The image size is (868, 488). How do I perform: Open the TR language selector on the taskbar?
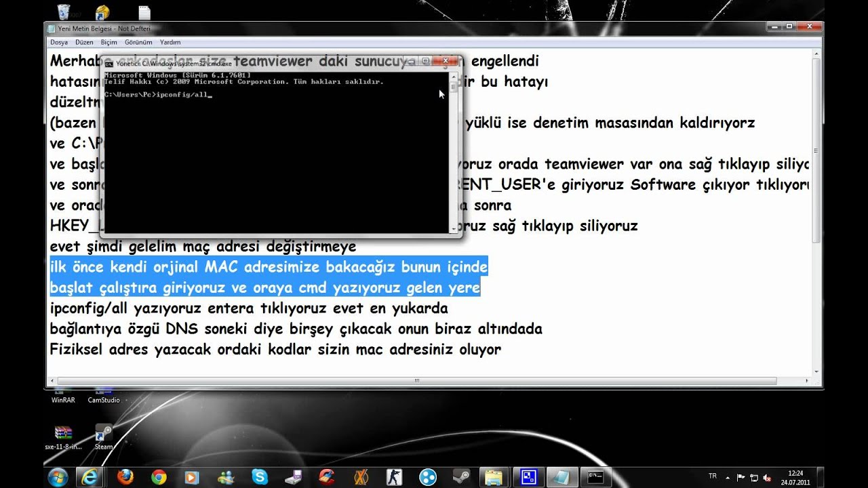click(713, 476)
